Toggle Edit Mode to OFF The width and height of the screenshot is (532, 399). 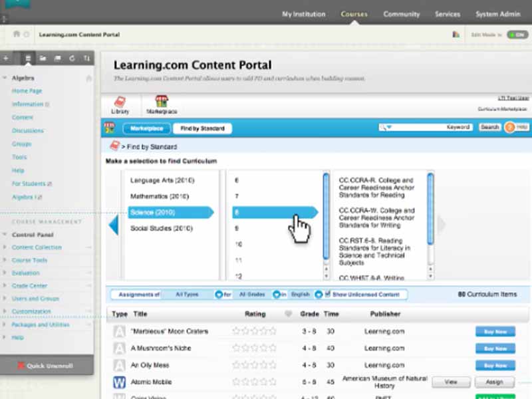516,34
